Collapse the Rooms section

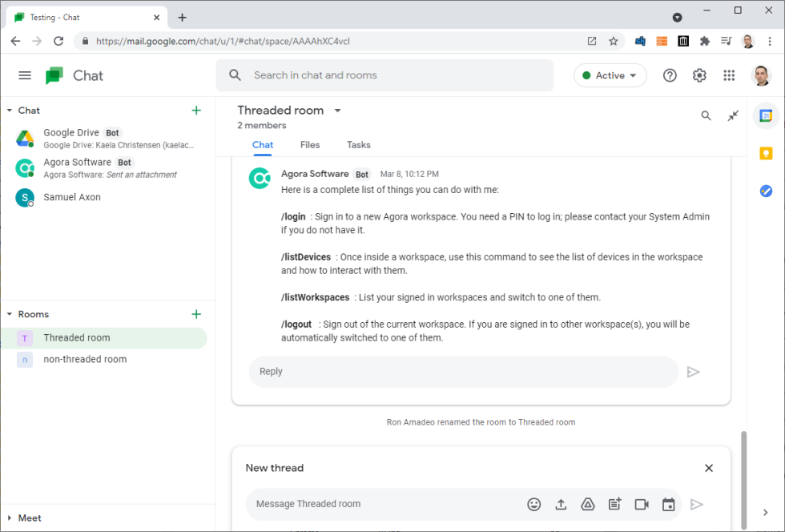[x=10, y=314]
